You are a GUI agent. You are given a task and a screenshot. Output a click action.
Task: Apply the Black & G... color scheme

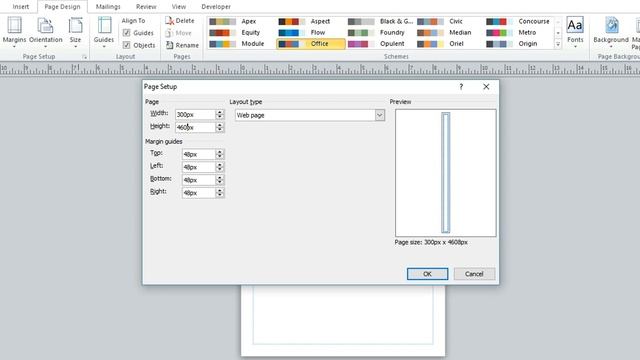[380, 21]
